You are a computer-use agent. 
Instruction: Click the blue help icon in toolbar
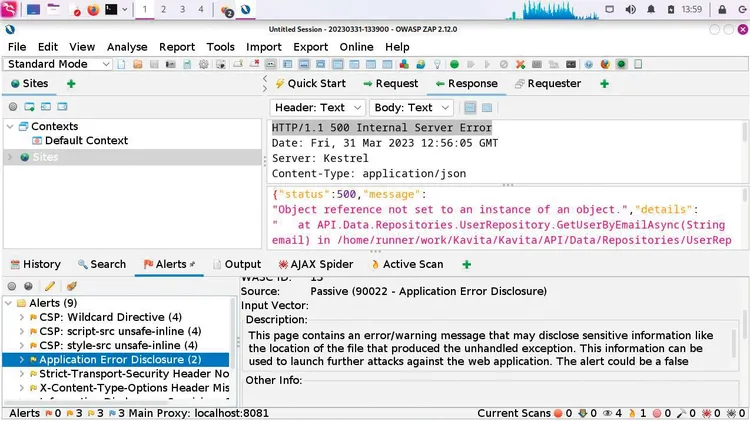(x=588, y=64)
